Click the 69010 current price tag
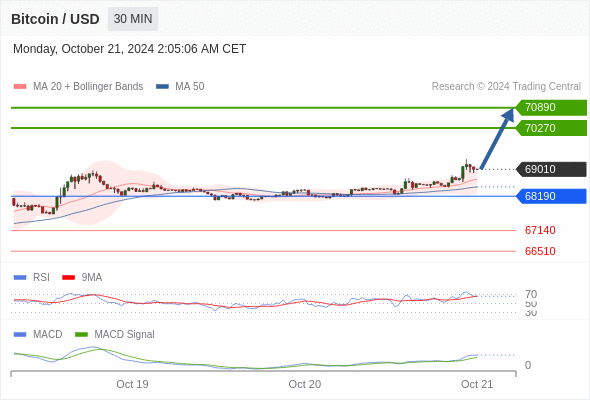 click(551, 169)
